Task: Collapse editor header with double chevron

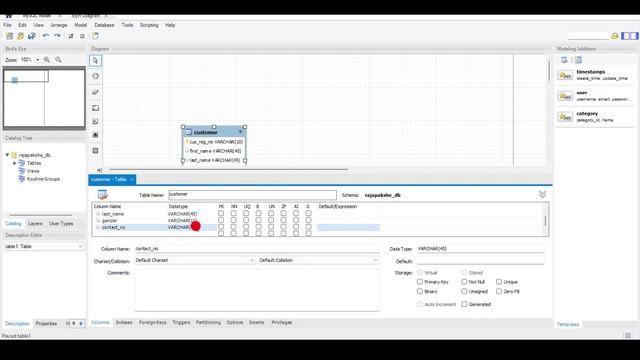Action: [x=542, y=195]
